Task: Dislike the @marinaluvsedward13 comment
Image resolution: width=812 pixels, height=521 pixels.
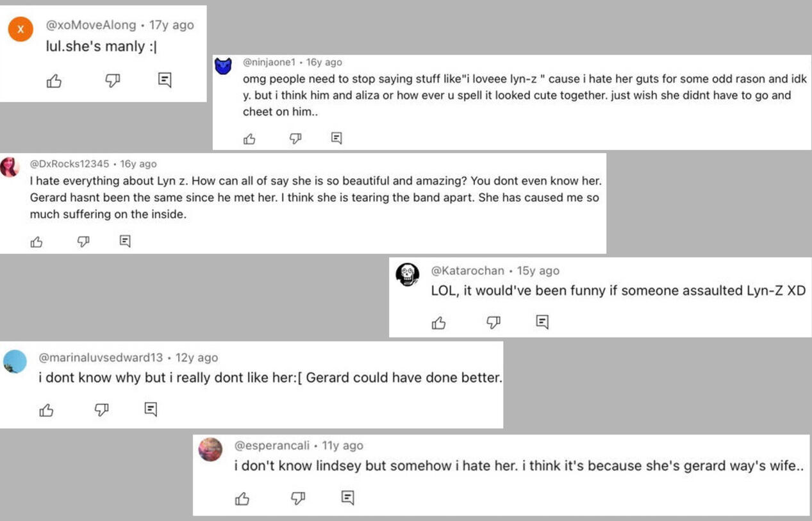Action: coord(102,410)
